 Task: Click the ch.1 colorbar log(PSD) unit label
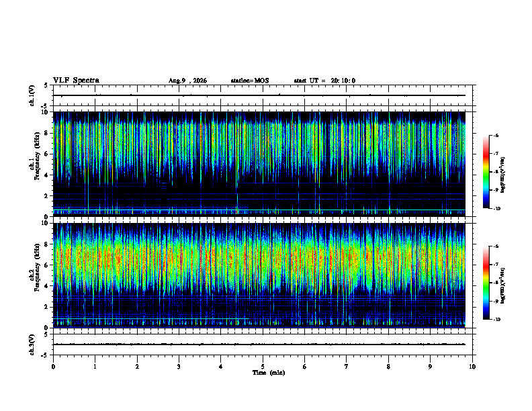(503, 175)
